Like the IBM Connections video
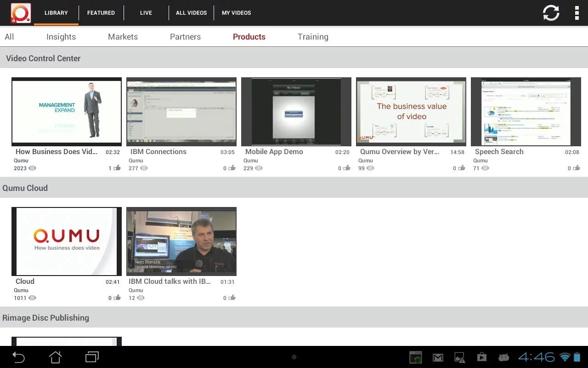The image size is (588, 368). click(232, 168)
